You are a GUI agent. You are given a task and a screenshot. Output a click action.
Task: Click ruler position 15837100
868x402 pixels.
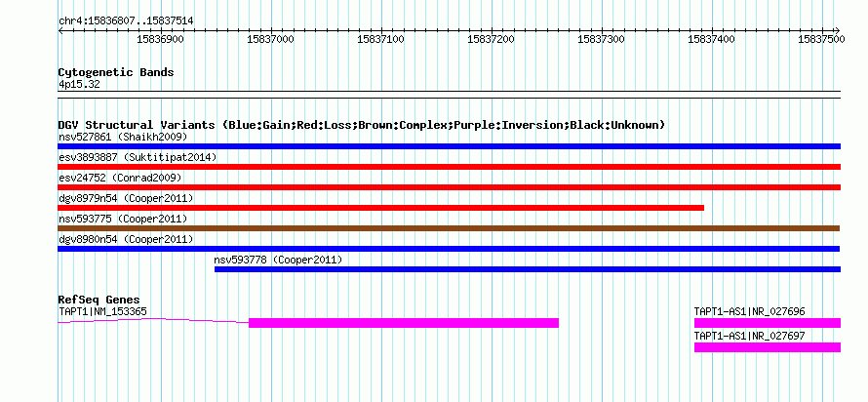coord(381,40)
